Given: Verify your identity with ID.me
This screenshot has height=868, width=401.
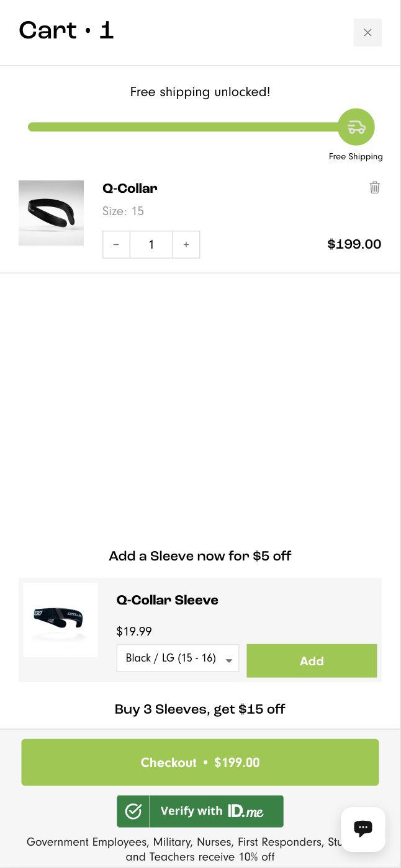Looking at the screenshot, I should 200,811.
